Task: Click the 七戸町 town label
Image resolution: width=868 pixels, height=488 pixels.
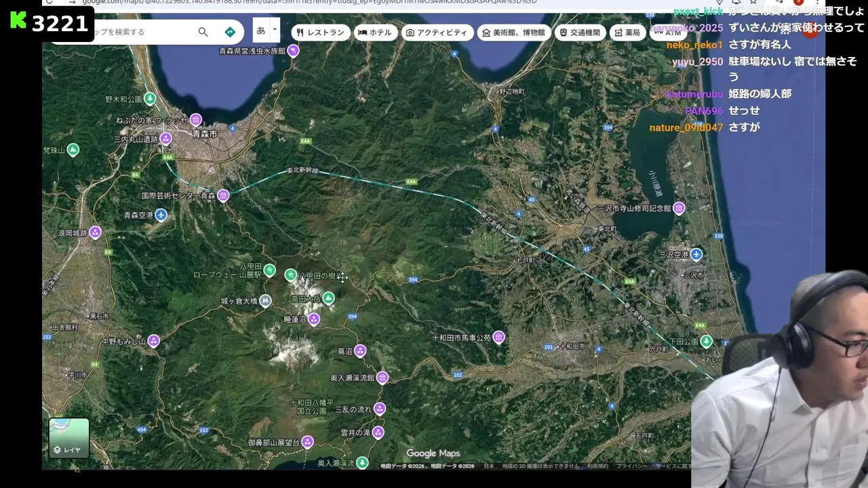Action: coord(526,260)
